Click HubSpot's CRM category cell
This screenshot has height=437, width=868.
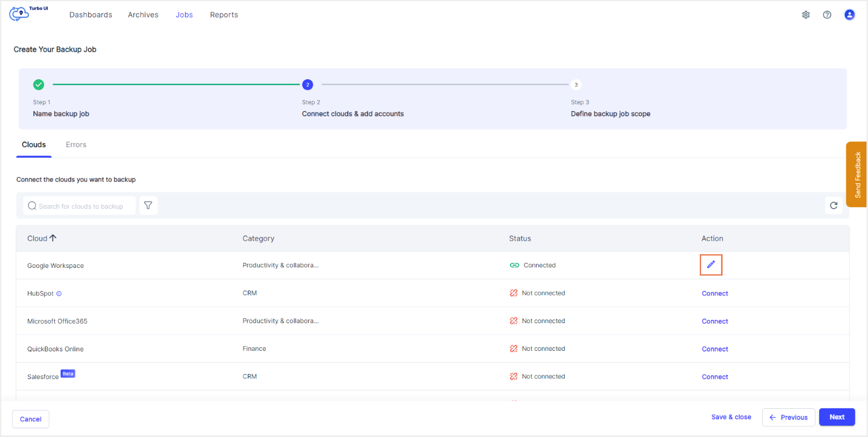250,293
